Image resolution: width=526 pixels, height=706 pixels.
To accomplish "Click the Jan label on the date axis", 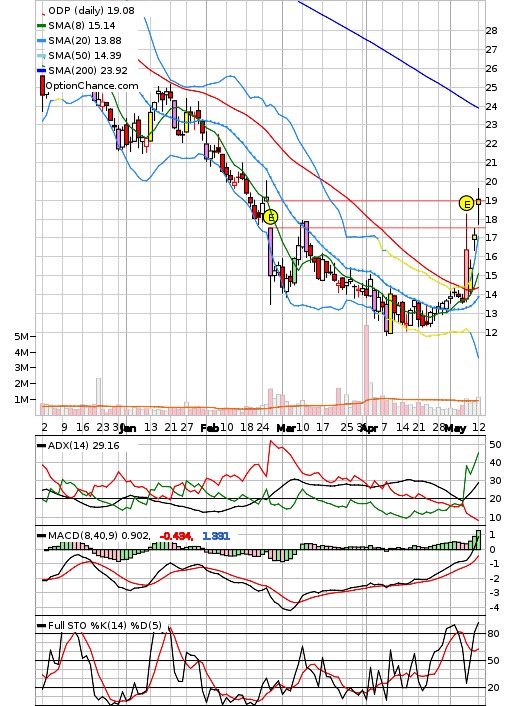I will point(128,428).
